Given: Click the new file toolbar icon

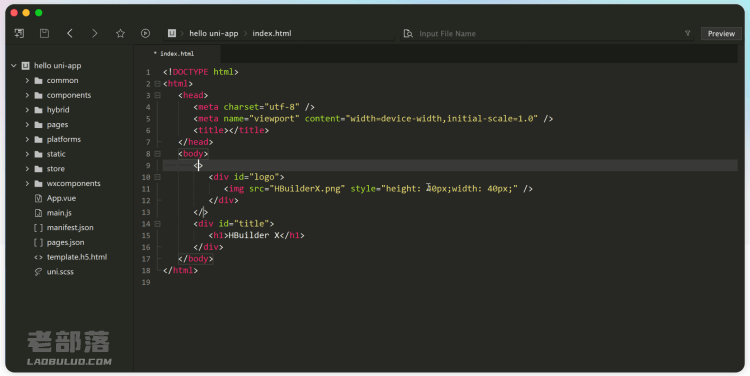Looking at the screenshot, I should pyautogui.click(x=19, y=33).
